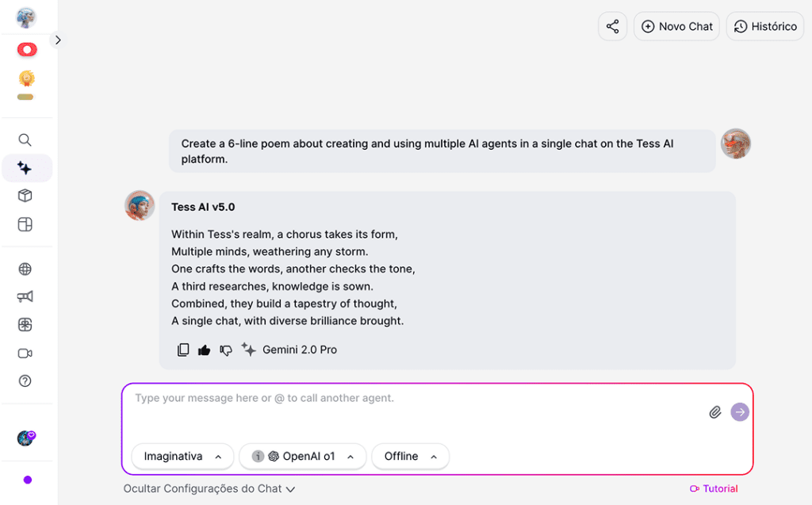
Task: Click the video camera sidebar icon
Action: [25, 354]
